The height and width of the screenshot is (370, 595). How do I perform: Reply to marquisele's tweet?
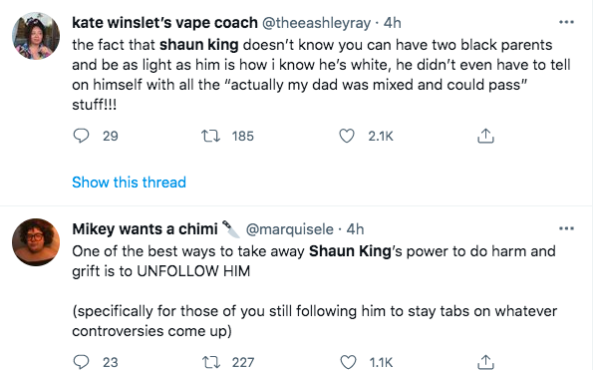click(x=81, y=362)
